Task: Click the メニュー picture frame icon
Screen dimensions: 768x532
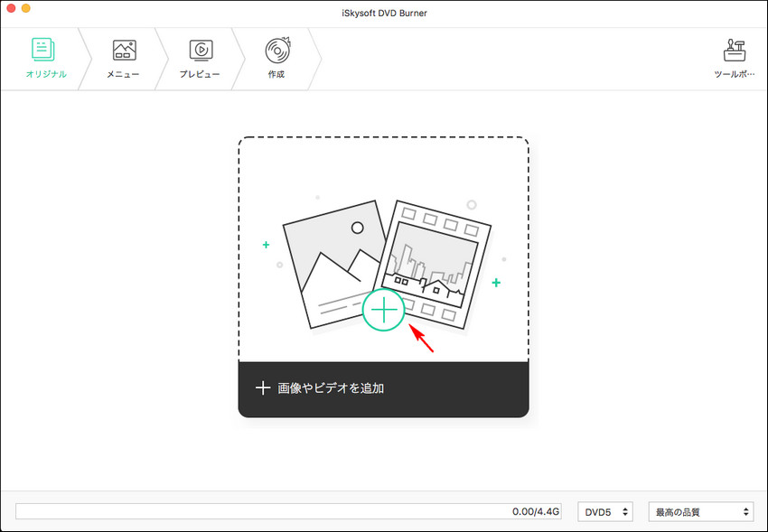Action: pyautogui.click(x=124, y=51)
